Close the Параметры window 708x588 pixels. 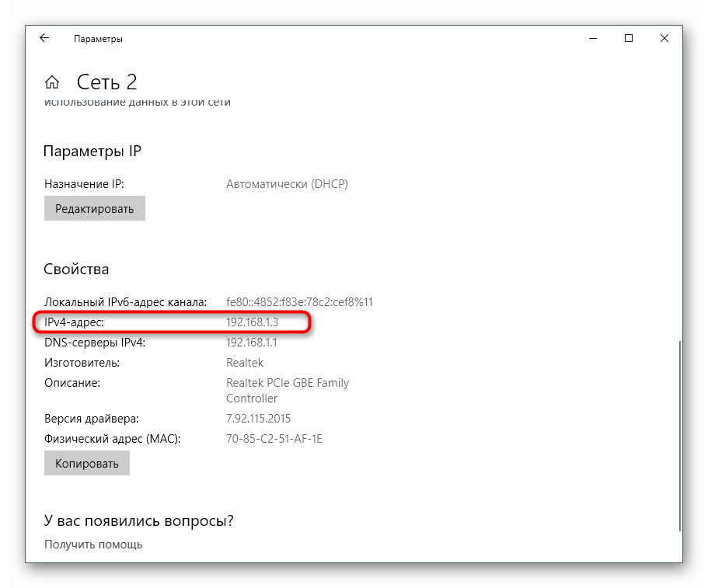tap(664, 39)
